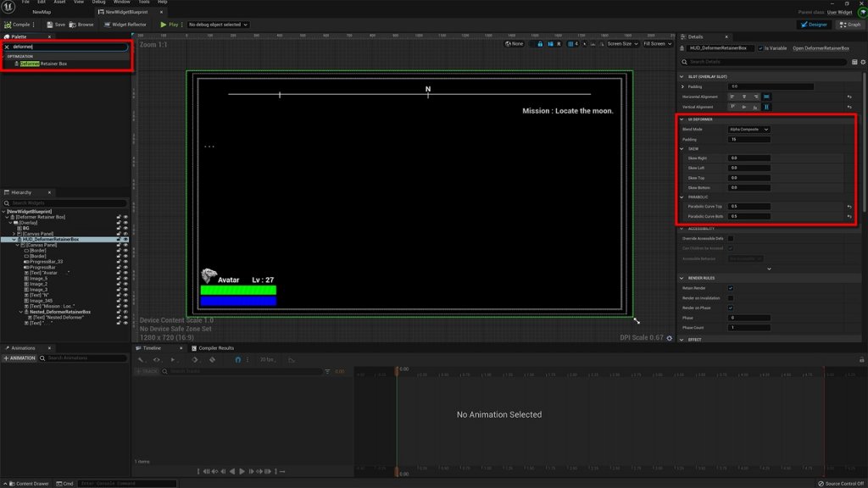Compile the widget blueprint
This screenshot has width=868, height=488.
click(x=17, y=25)
